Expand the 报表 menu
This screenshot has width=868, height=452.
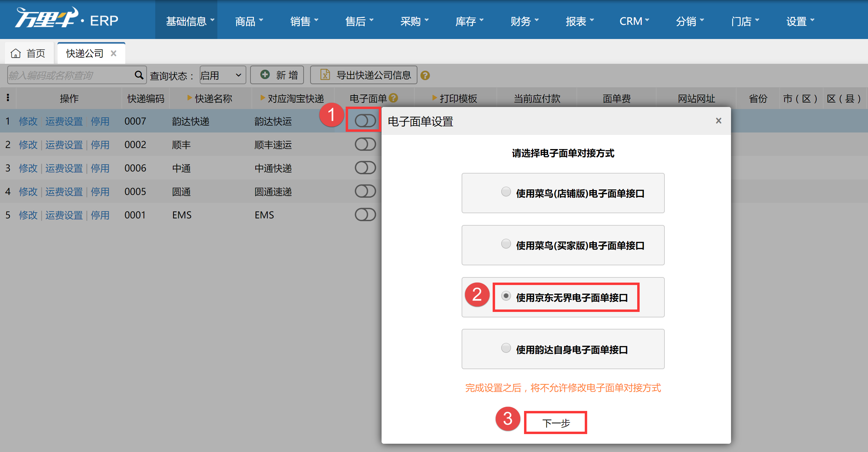point(580,21)
